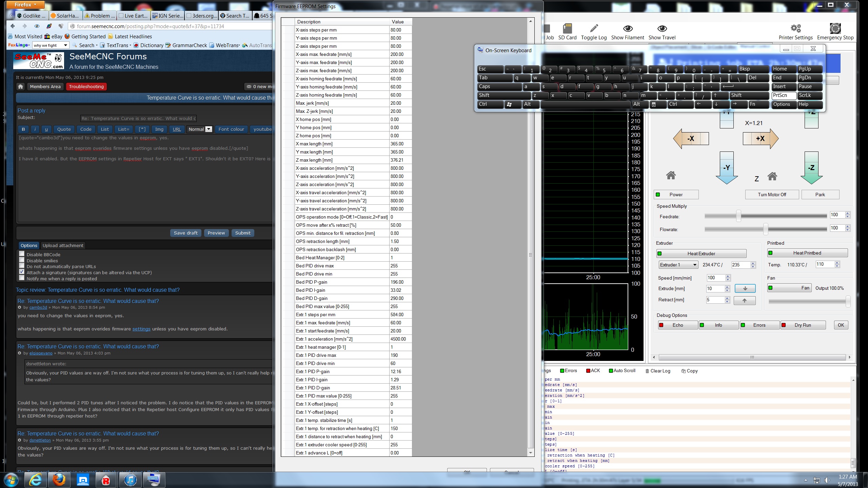Click the Toggle Log pencil icon
The width and height of the screenshot is (868, 488).
pyautogui.click(x=594, y=28)
